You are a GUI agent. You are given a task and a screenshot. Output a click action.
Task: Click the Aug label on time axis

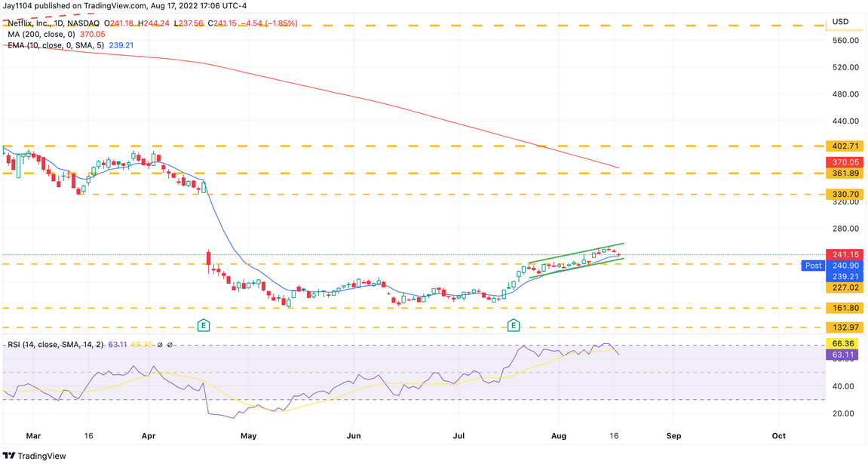coord(559,436)
